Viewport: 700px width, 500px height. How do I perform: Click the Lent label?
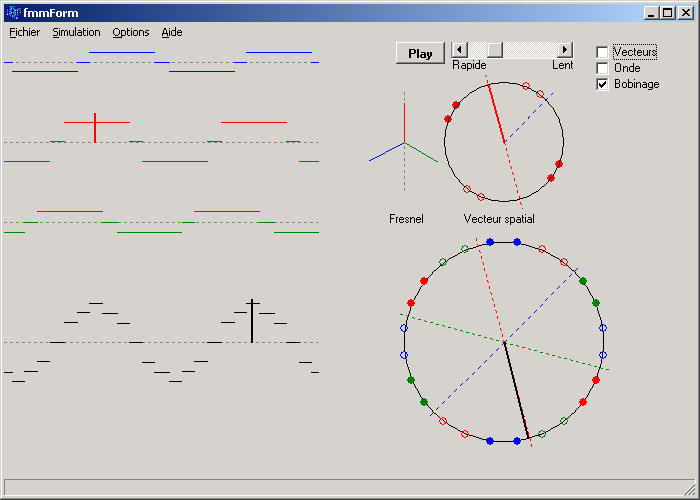click(x=562, y=65)
